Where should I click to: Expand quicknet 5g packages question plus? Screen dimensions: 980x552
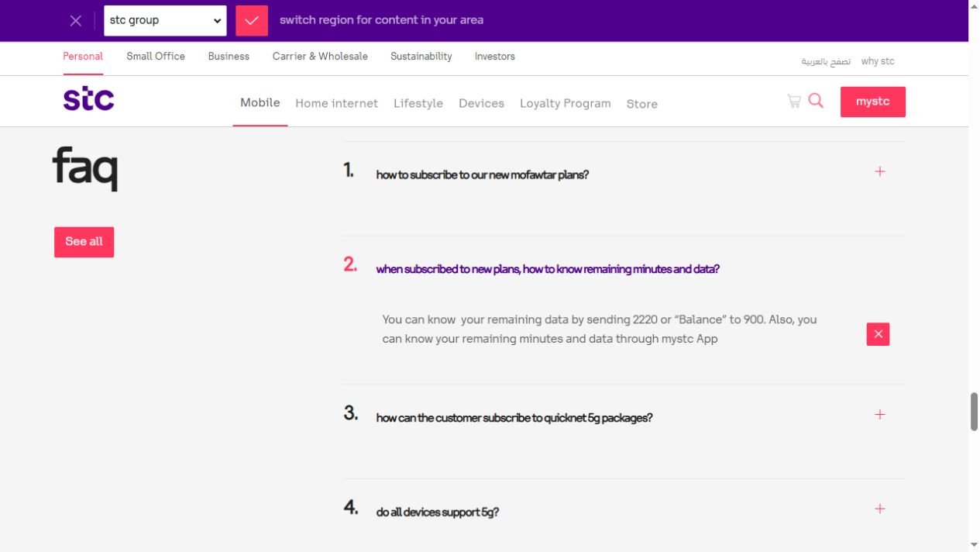tap(879, 415)
